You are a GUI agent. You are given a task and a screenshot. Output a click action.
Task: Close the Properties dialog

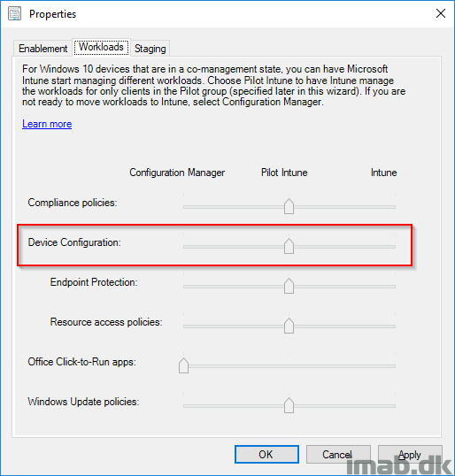click(x=441, y=13)
